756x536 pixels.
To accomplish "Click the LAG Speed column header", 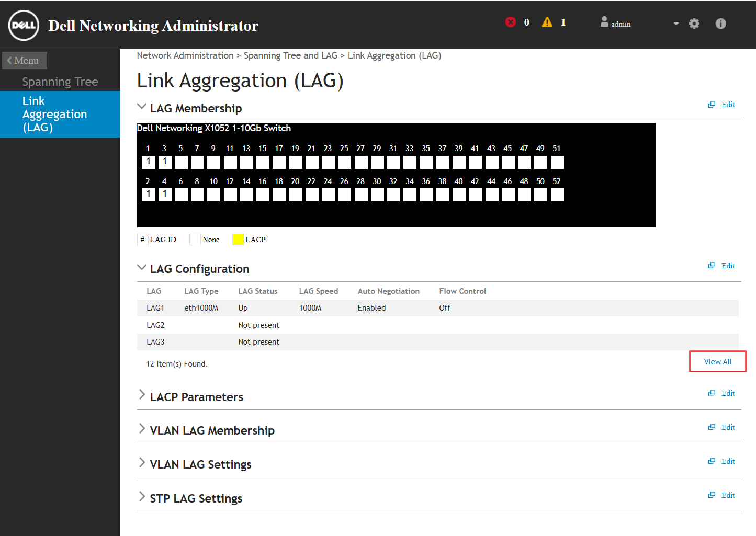I will pos(319,291).
